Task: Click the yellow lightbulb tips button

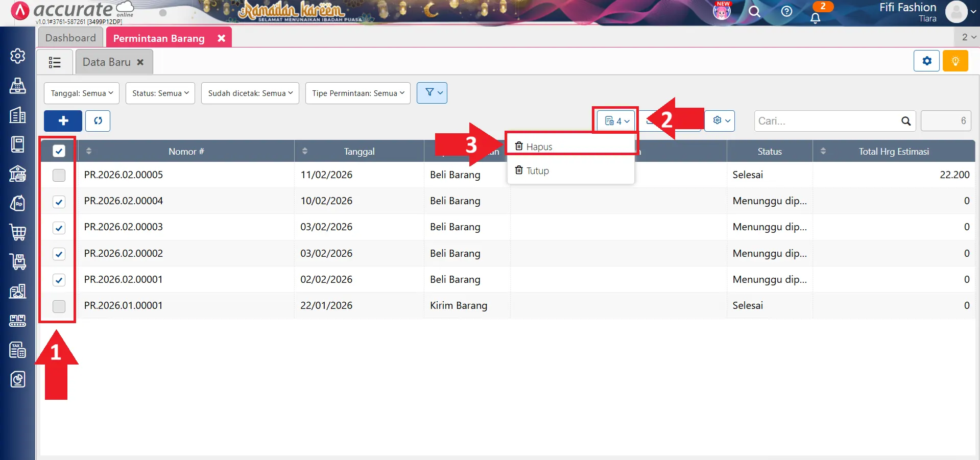Action: point(955,61)
